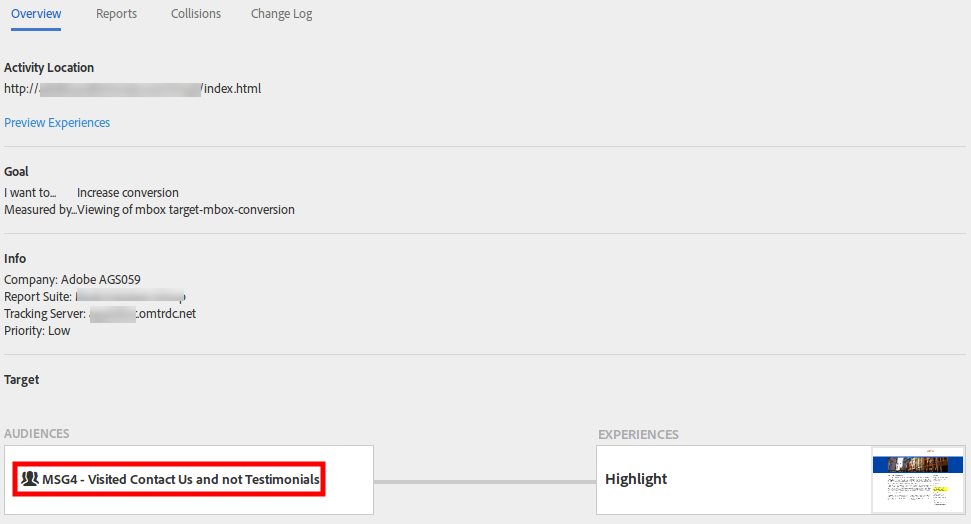The image size is (971, 524).
Task: Click the Report Suite entry
Action: pyautogui.click(x=95, y=297)
